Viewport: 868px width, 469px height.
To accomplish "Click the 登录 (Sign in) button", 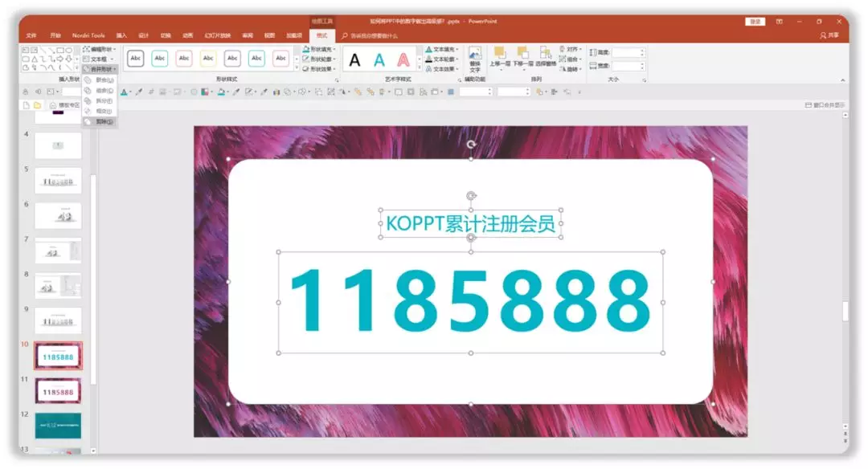I will pos(755,22).
